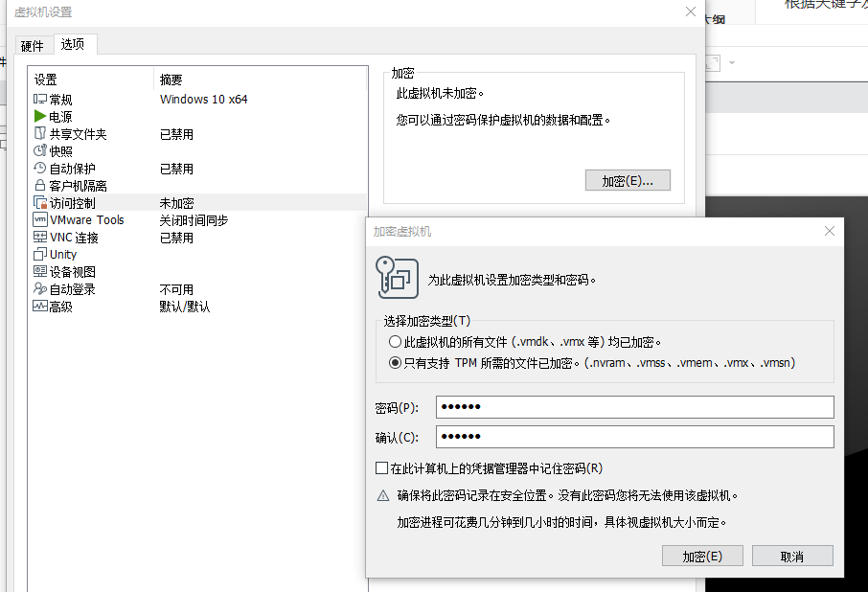Select 常规 row label

[61, 100]
